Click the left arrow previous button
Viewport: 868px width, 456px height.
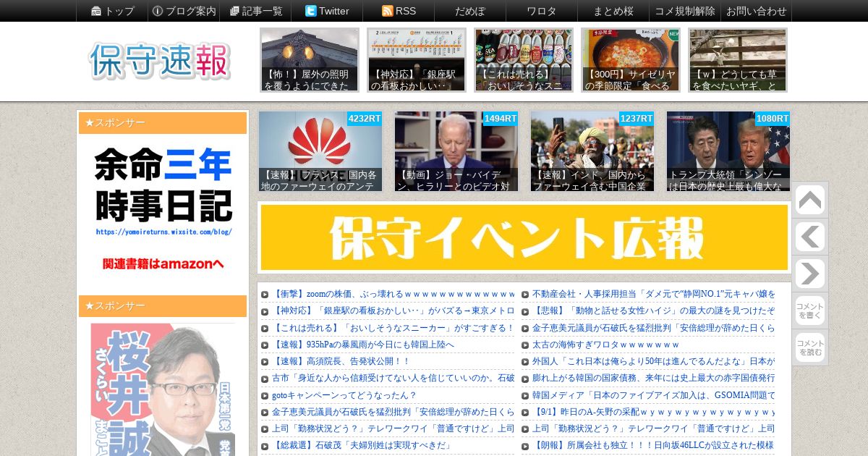click(810, 237)
